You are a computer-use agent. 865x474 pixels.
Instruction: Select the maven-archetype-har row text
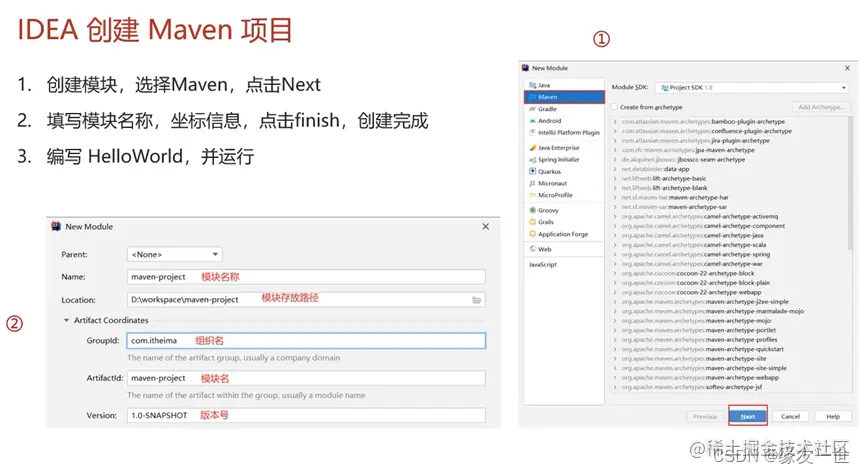pos(675,197)
